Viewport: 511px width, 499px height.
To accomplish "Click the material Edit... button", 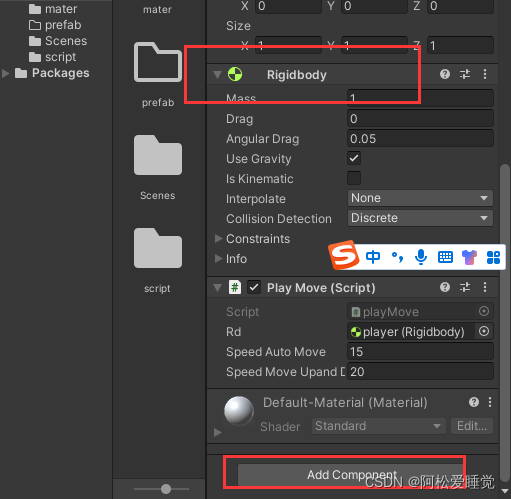I will (472, 426).
